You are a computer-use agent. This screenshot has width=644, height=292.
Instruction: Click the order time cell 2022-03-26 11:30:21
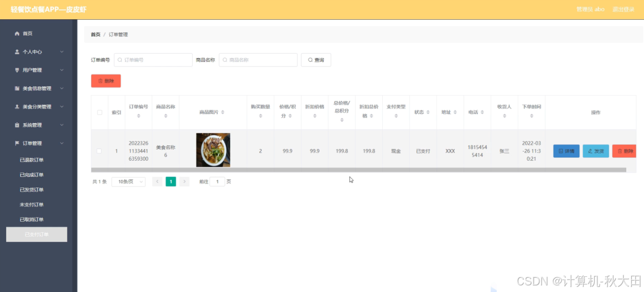pos(532,151)
